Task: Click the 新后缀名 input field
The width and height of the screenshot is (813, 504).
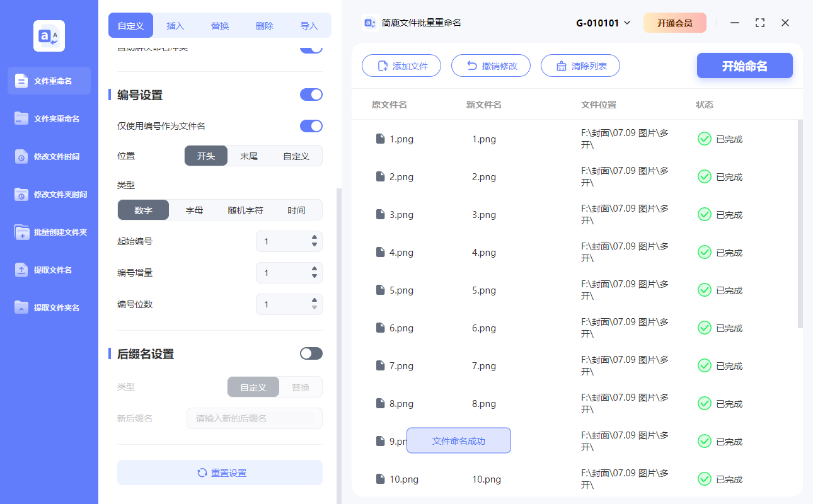Action: tap(255, 418)
